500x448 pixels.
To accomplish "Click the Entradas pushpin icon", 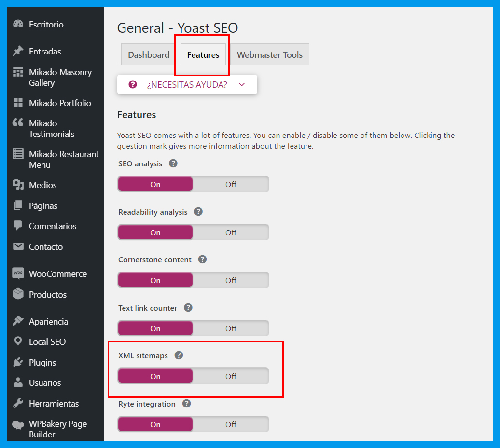I will pos(18,51).
